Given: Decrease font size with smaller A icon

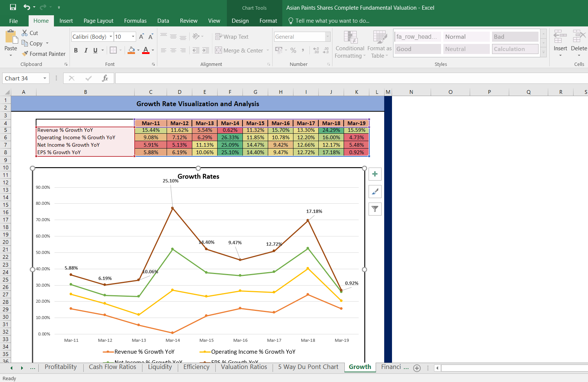Looking at the screenshot, I should click(x=151, y=36).
